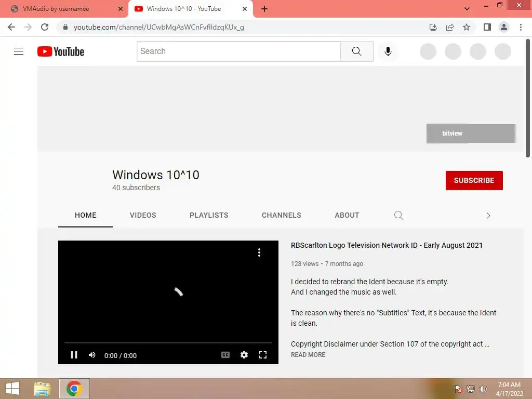Click the browser address bar URL
This screenshot has height=399, width=532.
[158, 27]
